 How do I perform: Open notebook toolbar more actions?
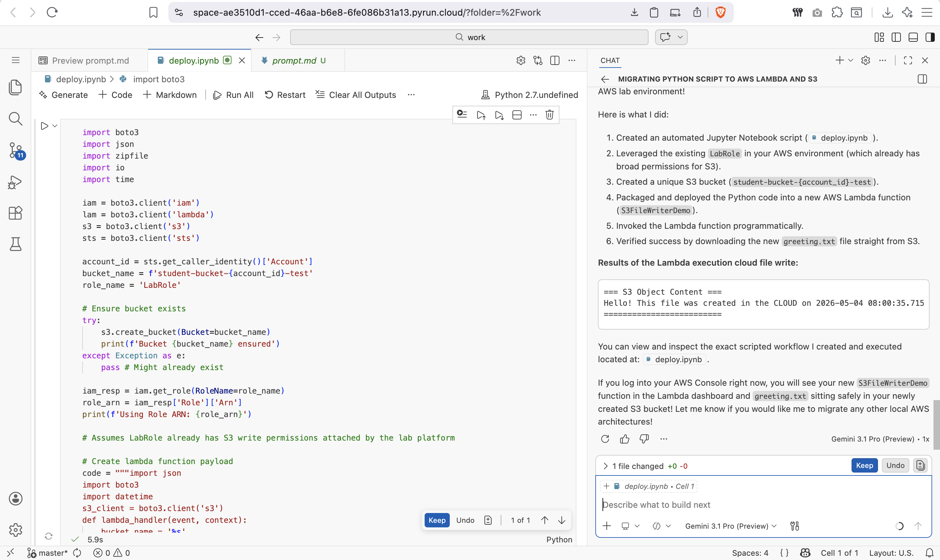[x=411, y=95]
